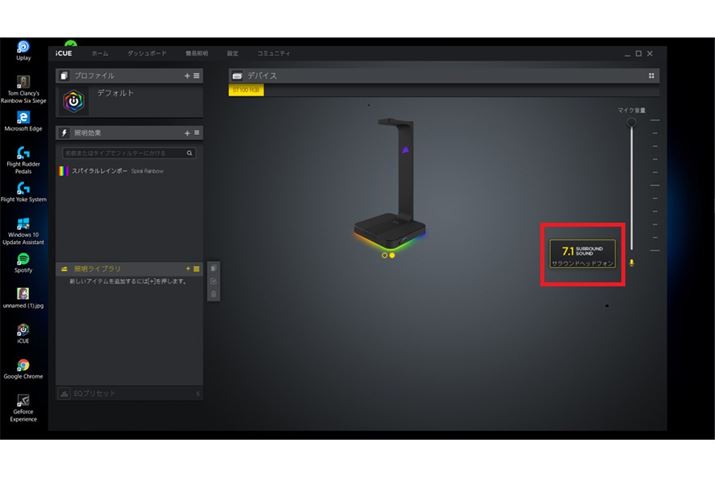
Task: Click the iCUE logo in title bar
Action: 64,53
